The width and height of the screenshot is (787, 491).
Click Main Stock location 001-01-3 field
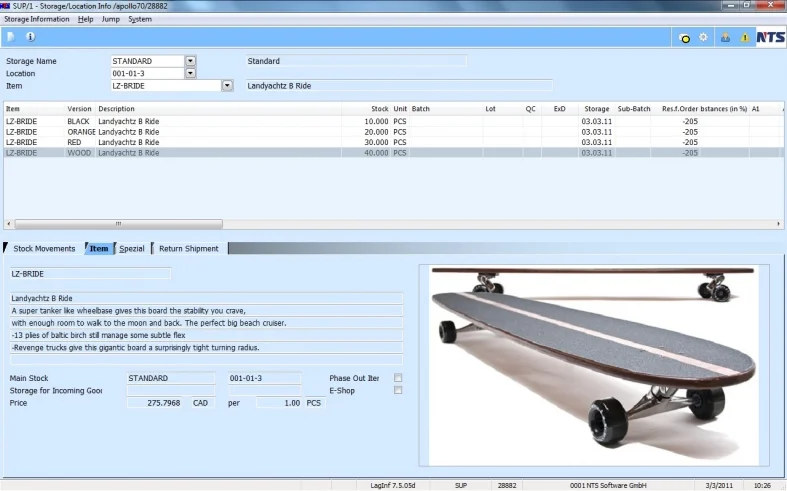[x=265, y=378]
